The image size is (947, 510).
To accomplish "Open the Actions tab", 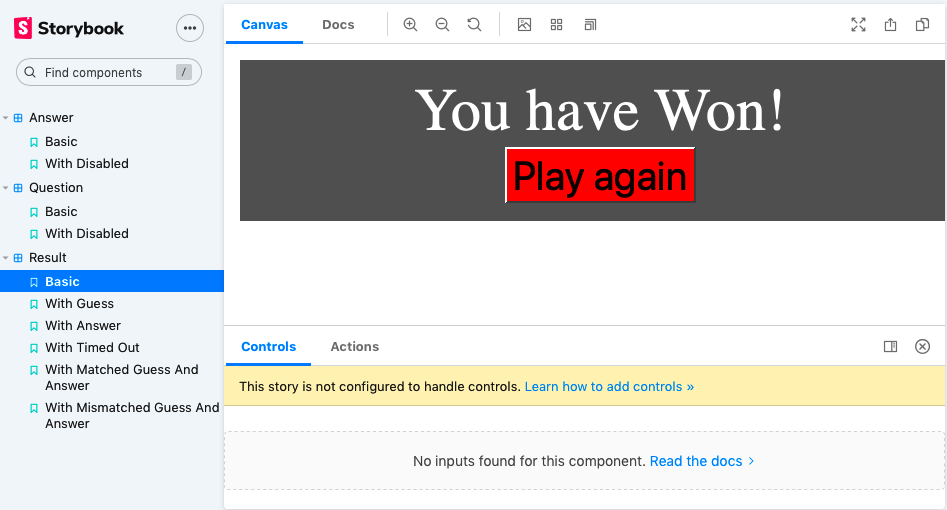I will tap(354, 347).
